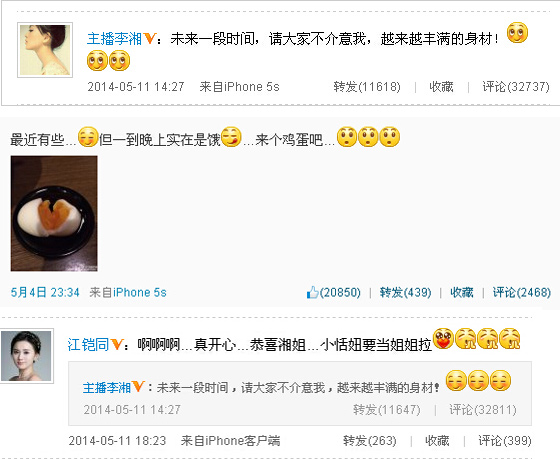Click 评论(32811) in the quoted repost

point(482,410)
